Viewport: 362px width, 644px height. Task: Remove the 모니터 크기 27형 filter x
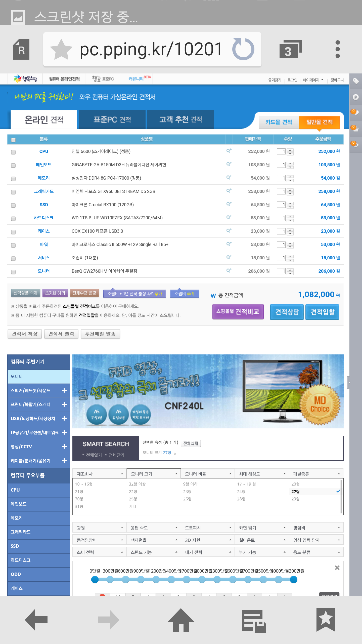[x=175, y=454]
